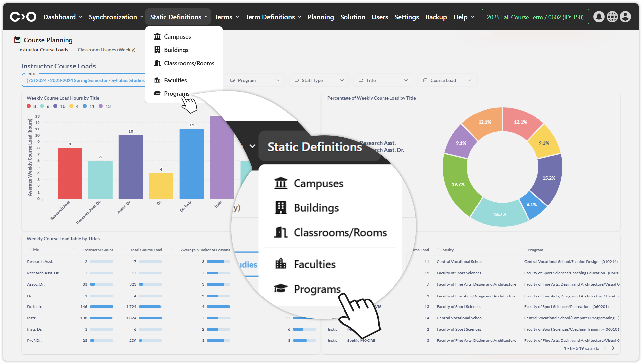
Task: Click the Faculties icon in the menu
Action: (x=157, y=80)
